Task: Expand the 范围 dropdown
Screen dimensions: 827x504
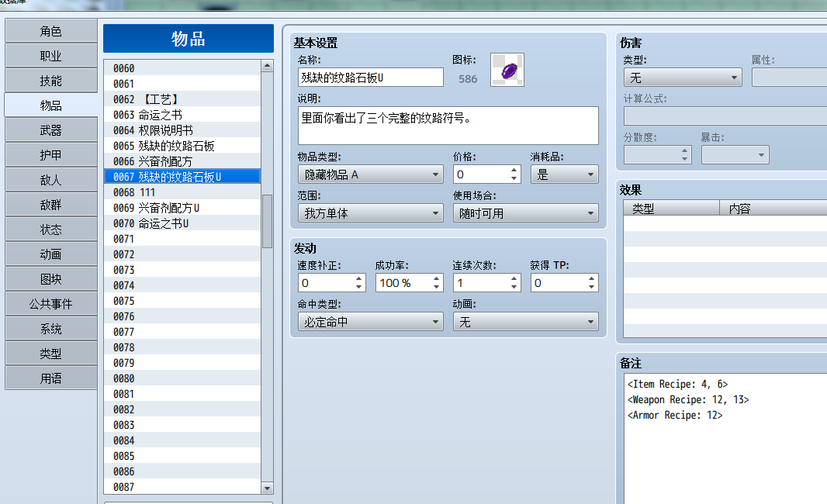Action: pyautogui.click(x=370, y=213)
